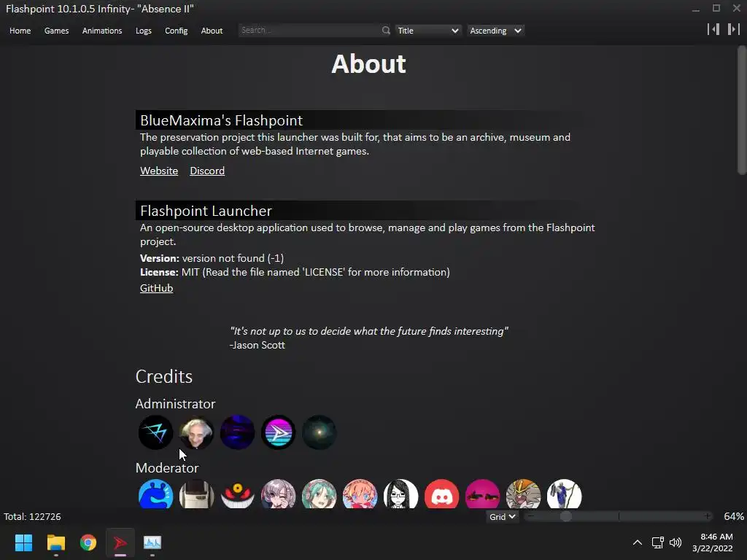Click the 'License: MIT' line
This screenshot has width=747, height=560.
tap(295, 273)
